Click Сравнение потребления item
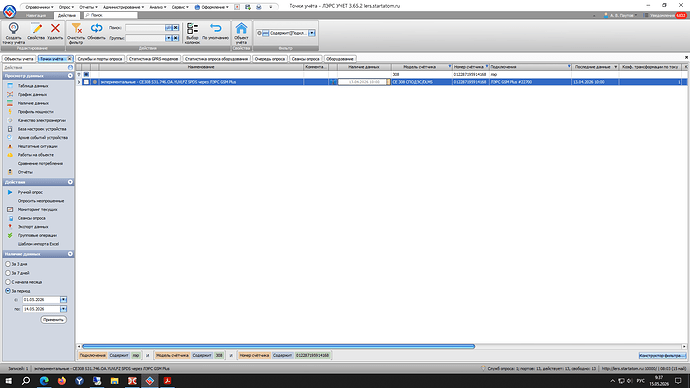 tap(40, 164)
